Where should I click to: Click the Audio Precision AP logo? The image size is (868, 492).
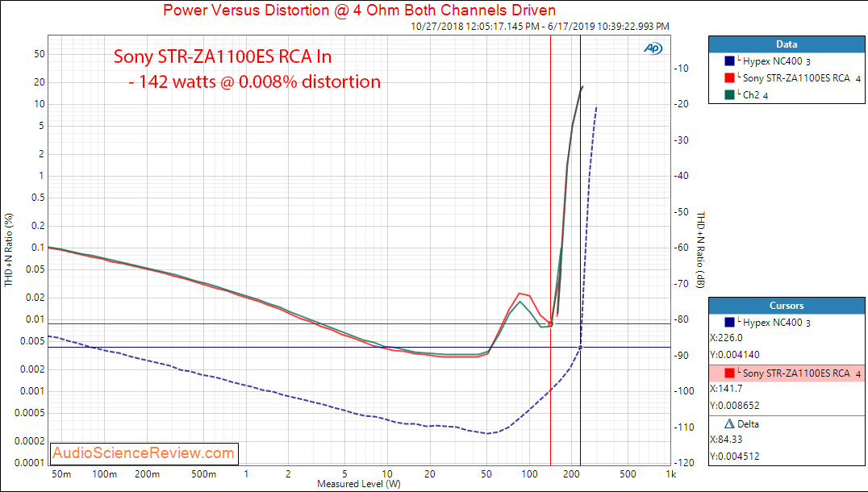[x=653, y=48]
